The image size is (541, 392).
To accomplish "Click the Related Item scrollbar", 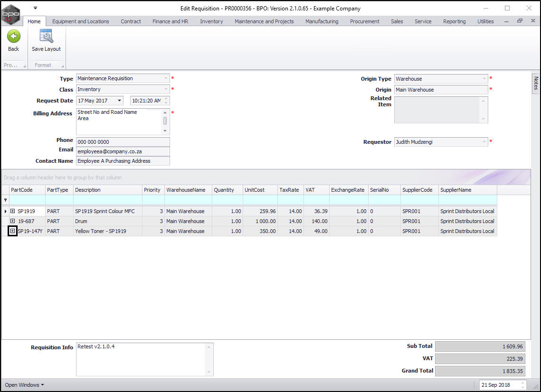I will (483, 110).
